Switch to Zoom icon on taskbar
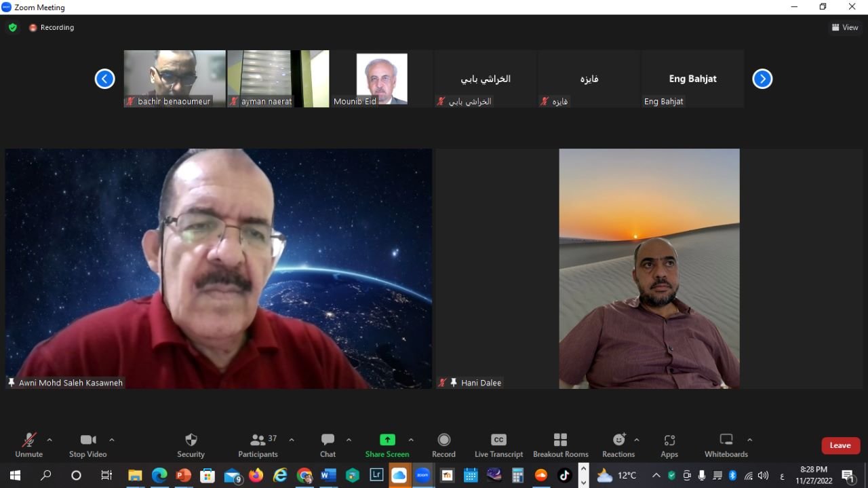 tap(422, 476)
